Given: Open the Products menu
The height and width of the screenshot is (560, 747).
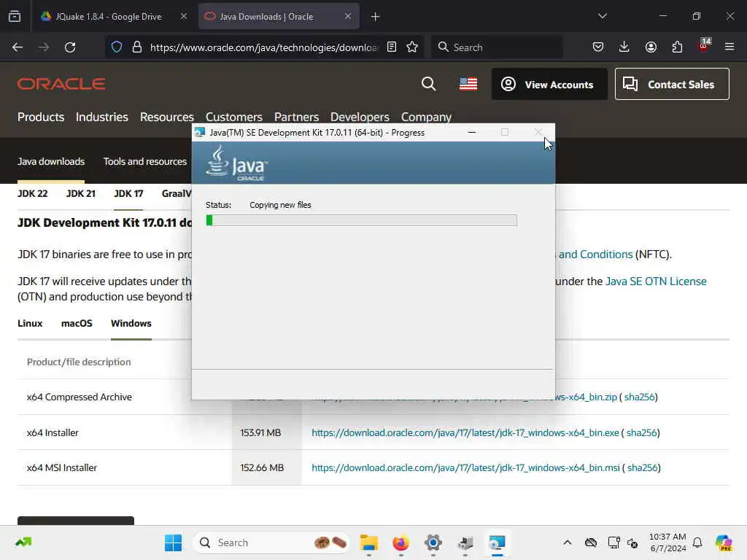Looking at the screenshot, I should pyautogui.click(x=41, y=117).
